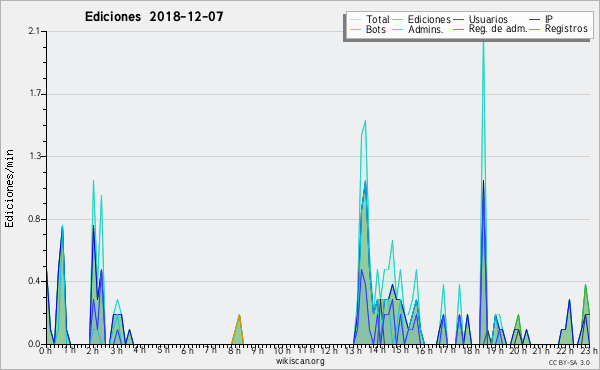Click the Bots legend orange line swatch
The image size is (600, 370).
point(355,29)
